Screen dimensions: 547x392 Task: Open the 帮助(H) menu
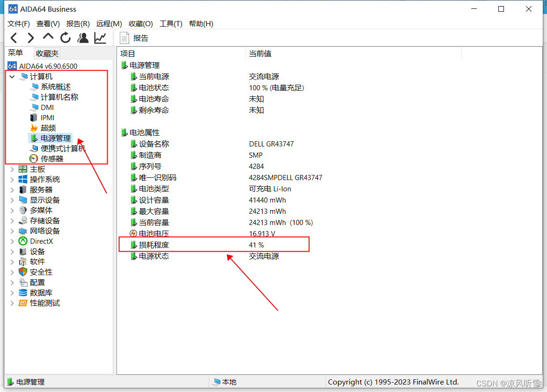click(201, 24)
